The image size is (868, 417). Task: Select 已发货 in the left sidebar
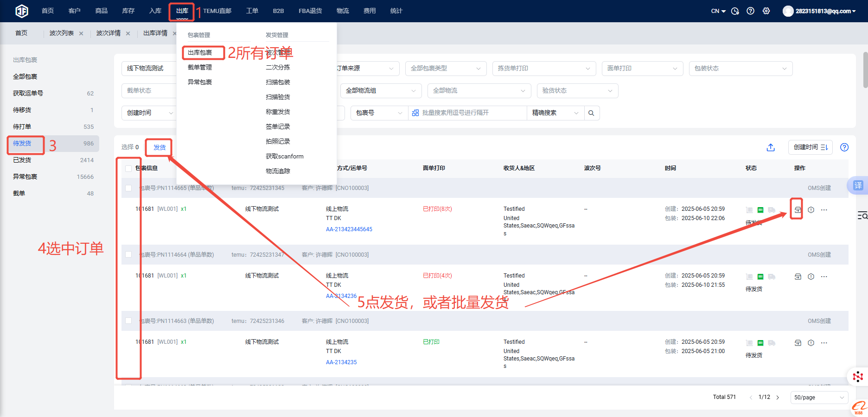(x=53, y=160)
